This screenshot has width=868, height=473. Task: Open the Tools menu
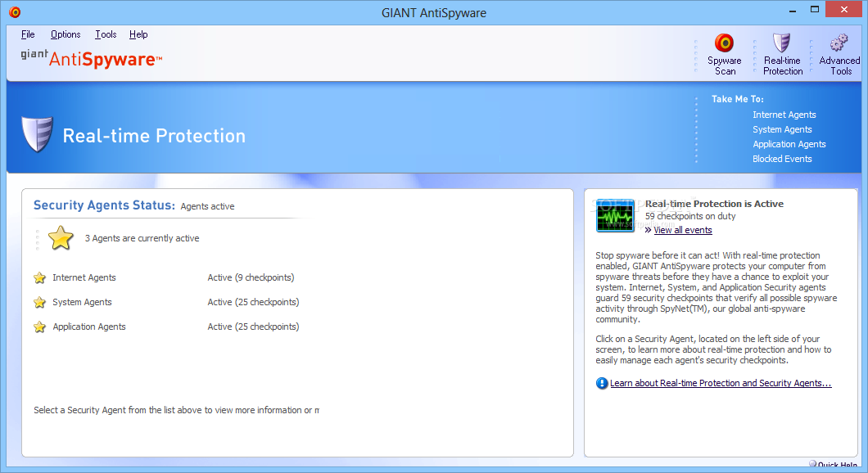tap(106, 34)
